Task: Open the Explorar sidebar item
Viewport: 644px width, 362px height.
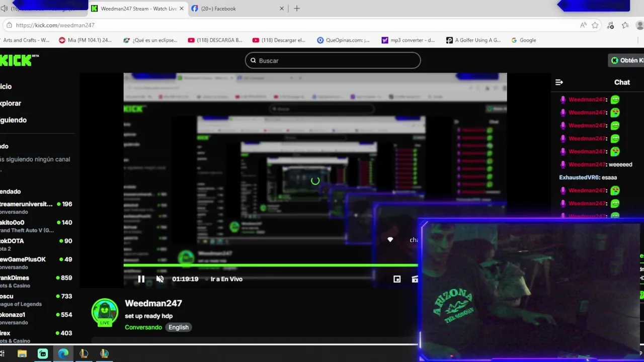Action: [11, 103]
